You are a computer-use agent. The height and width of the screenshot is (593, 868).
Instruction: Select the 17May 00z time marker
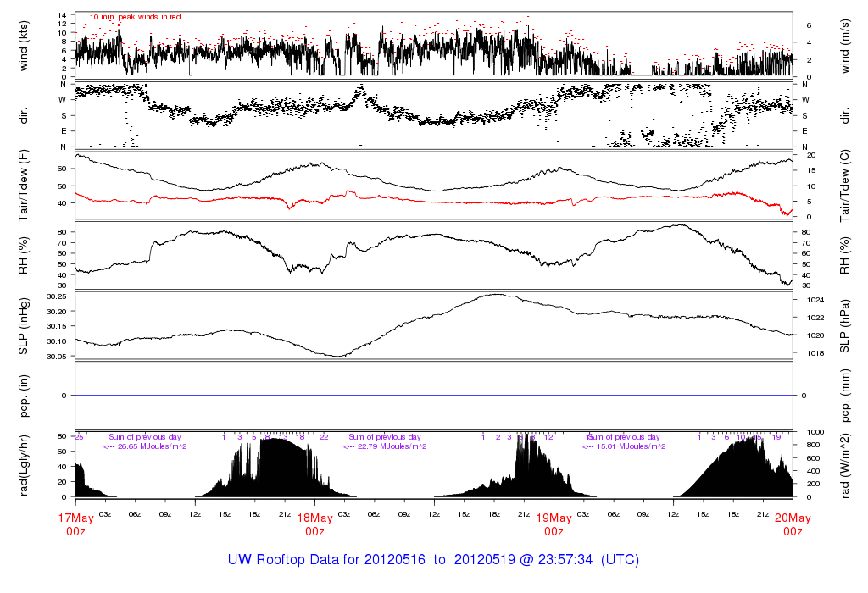pos(75,525)
